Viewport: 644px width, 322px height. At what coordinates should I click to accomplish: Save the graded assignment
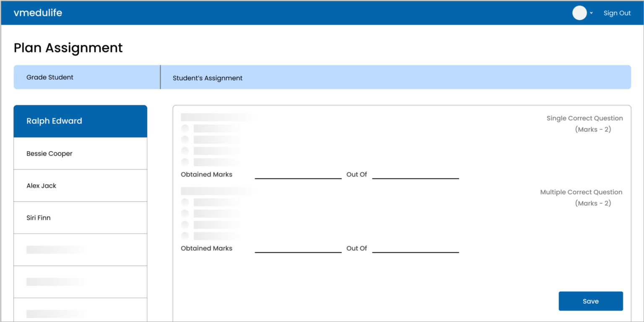coord(591,301)
